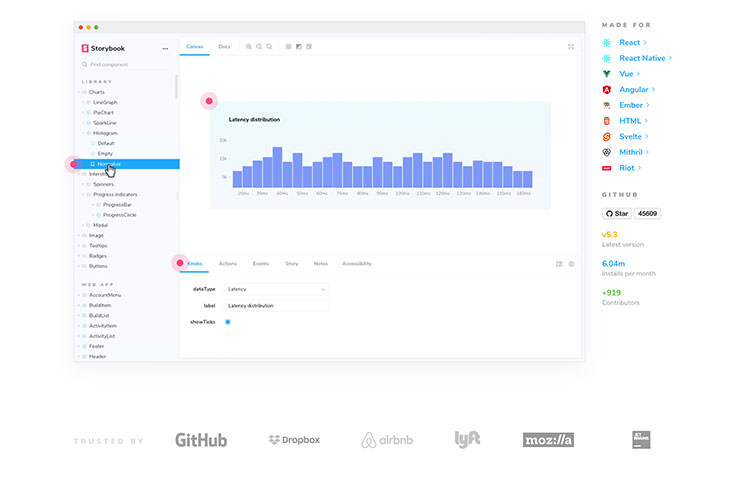Screen dimensions: 750x480
Task: Open the Notes panel tab
Action: [320, 263]
